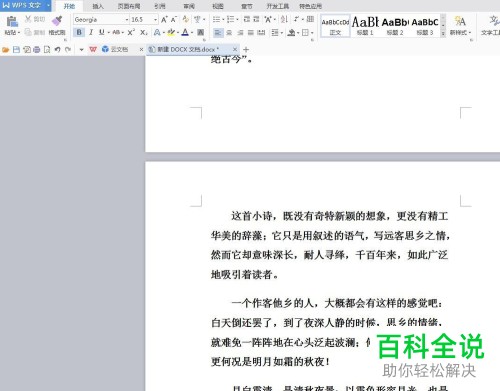Select center text alignment
This screenshot has height=391, width=500.
tap(229, 33)
